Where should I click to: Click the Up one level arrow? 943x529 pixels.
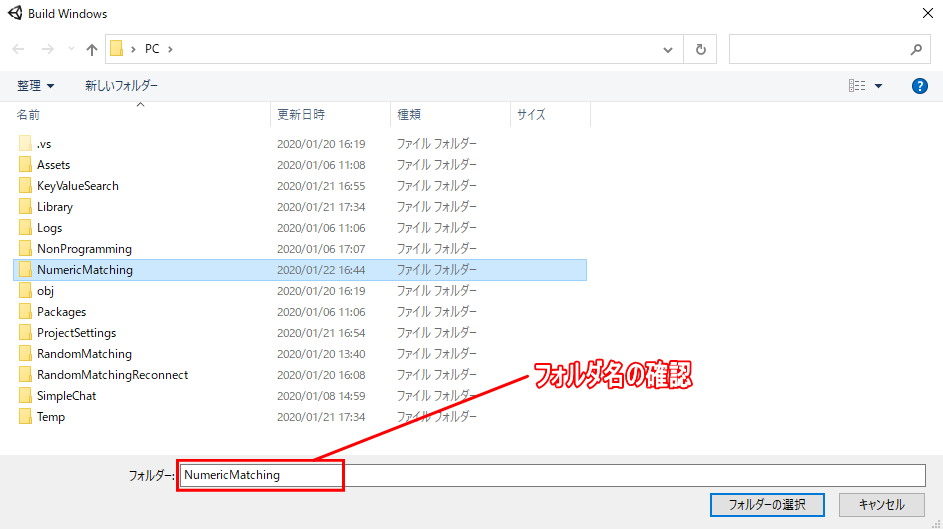[x=92, y=49]
